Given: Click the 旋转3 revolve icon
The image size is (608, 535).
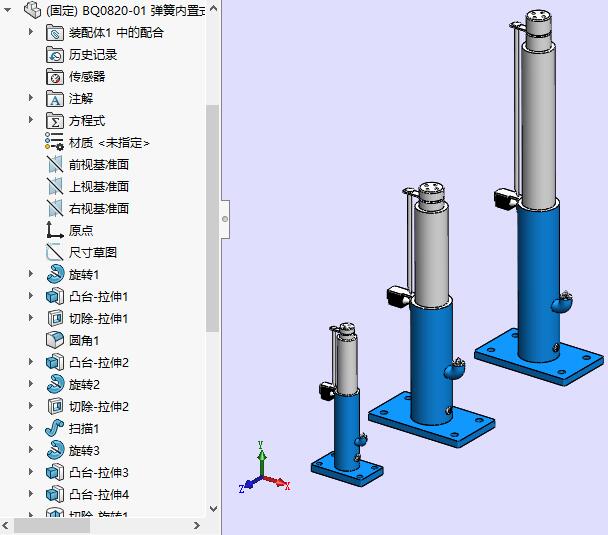Looking at the screenshot, I should pyautogui.click(x=55, y=450).
